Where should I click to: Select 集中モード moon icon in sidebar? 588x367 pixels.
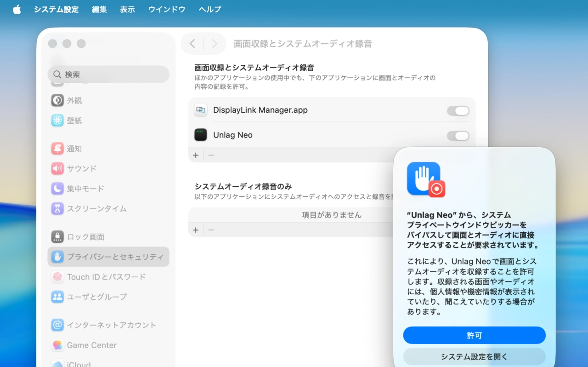click(57, 189)
